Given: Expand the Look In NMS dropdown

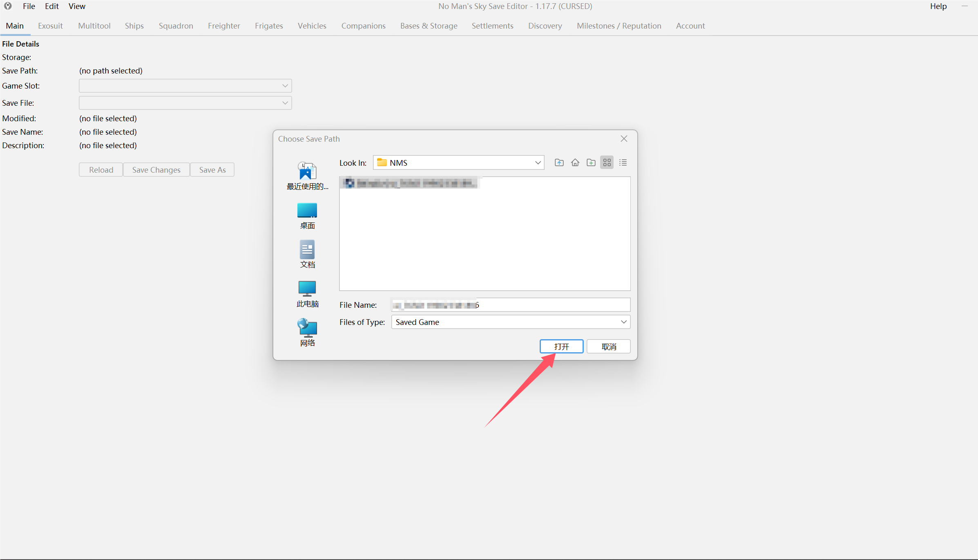Looking at the screenshot, I should pyautogui.click(x=538, y=162).
